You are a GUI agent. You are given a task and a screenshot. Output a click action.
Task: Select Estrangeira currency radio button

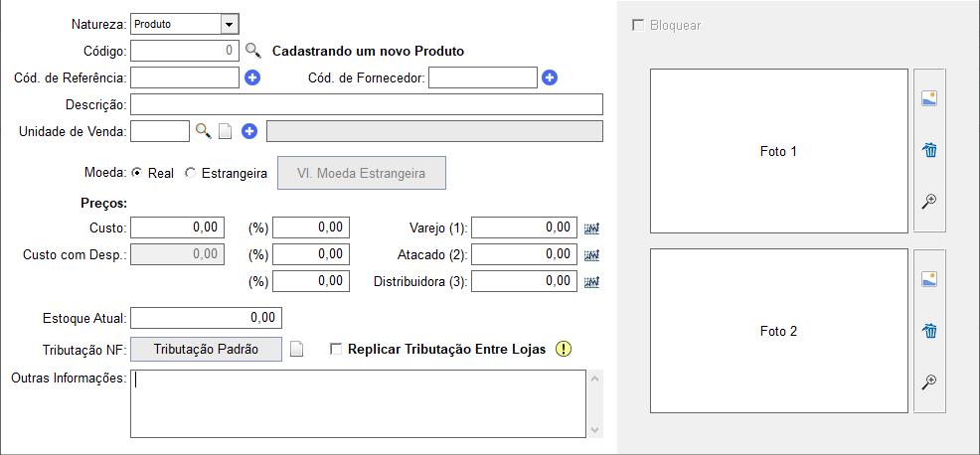point(190,173)
